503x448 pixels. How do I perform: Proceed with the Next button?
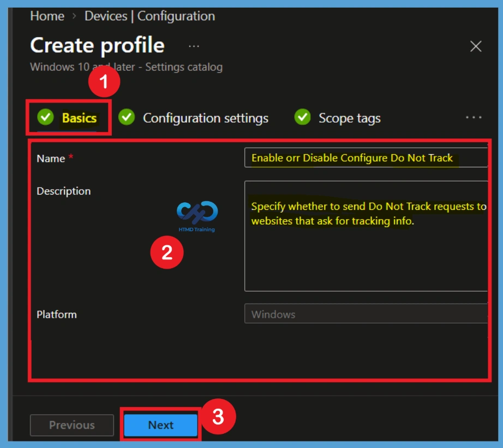pyautogui.click(x=161, y=425)
